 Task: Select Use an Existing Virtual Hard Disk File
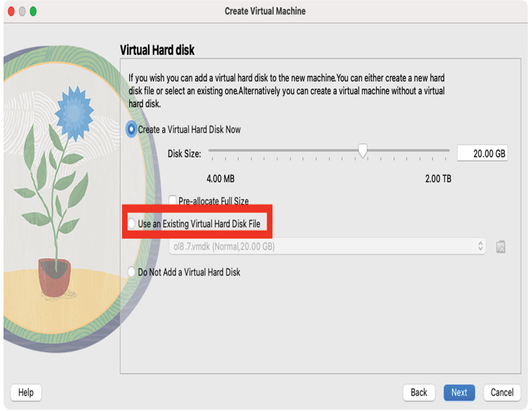click(x=194, y=224)
